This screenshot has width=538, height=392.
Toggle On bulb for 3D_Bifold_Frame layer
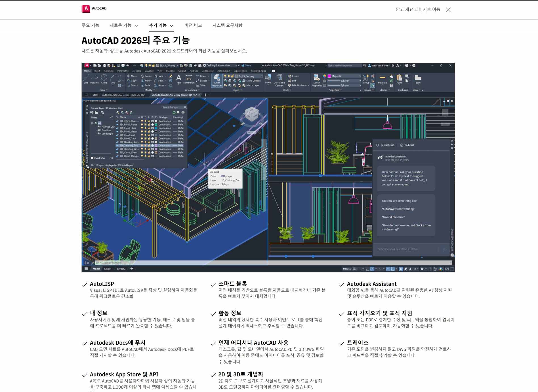(142, 124)
